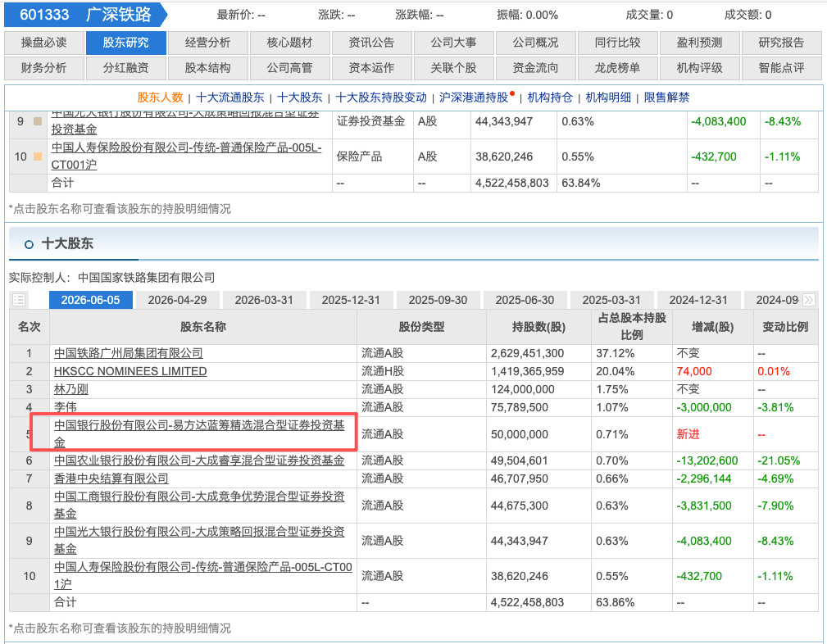Open HKSCC NOMINEES LIMITED details
The width and height of the screenshot is (827, 644).
coord(130,371)
